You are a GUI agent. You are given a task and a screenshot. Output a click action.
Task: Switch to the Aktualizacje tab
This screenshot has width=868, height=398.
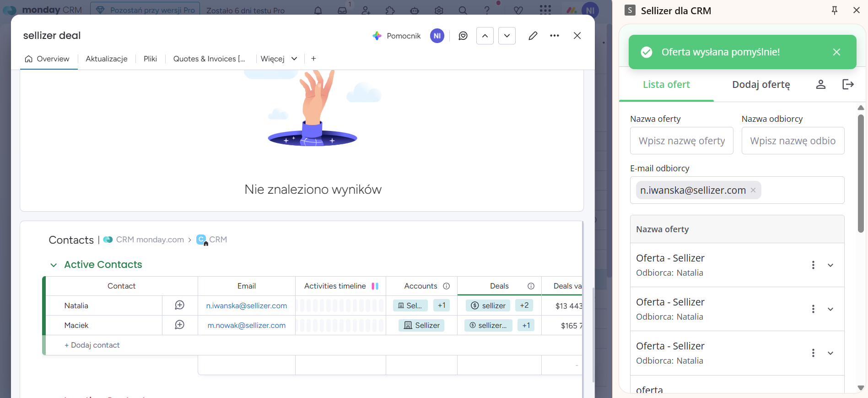[x=107, y=59]
